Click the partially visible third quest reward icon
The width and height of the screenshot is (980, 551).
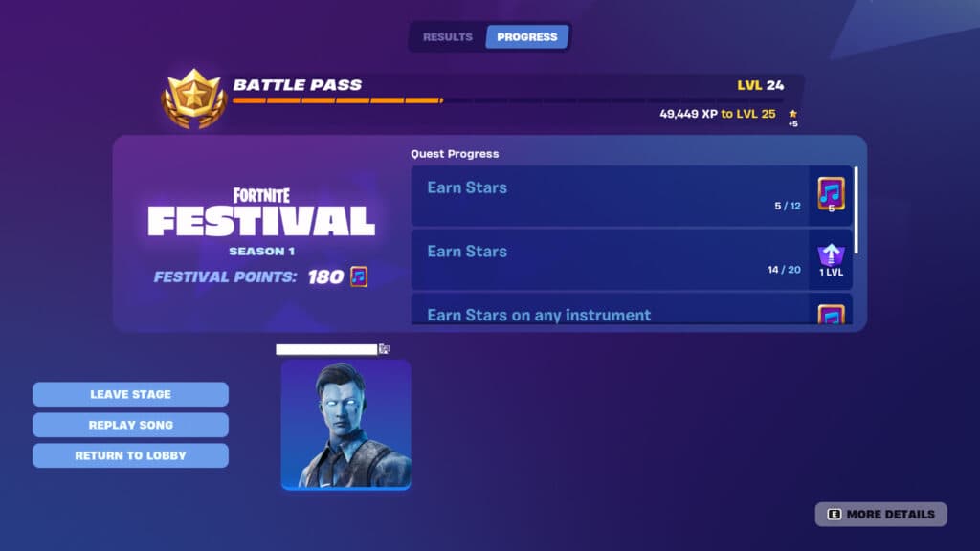(x=831, y=314)
